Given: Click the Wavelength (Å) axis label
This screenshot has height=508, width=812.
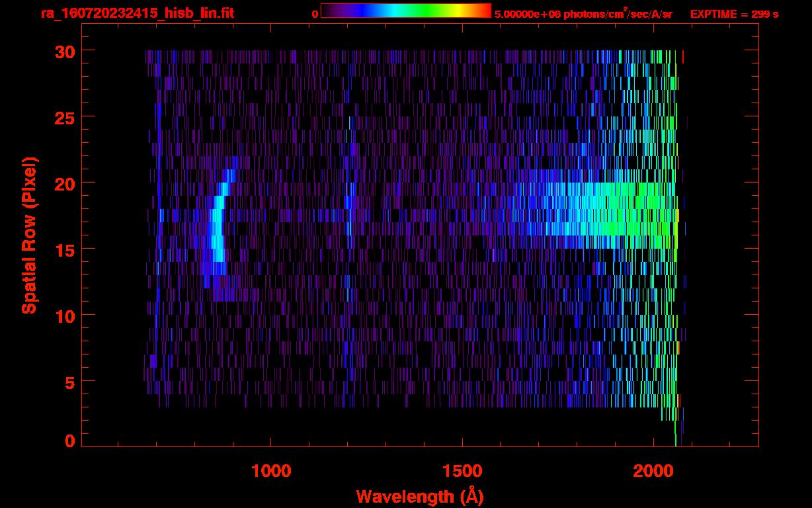Looking at the screenshot, I should (420, 496).
